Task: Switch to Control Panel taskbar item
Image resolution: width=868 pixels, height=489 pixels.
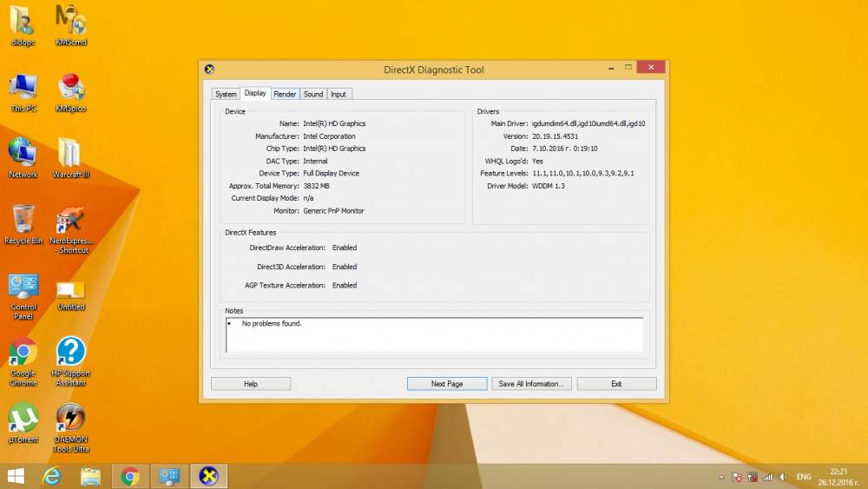Action: pyautogui.click(x=169, y=476)
